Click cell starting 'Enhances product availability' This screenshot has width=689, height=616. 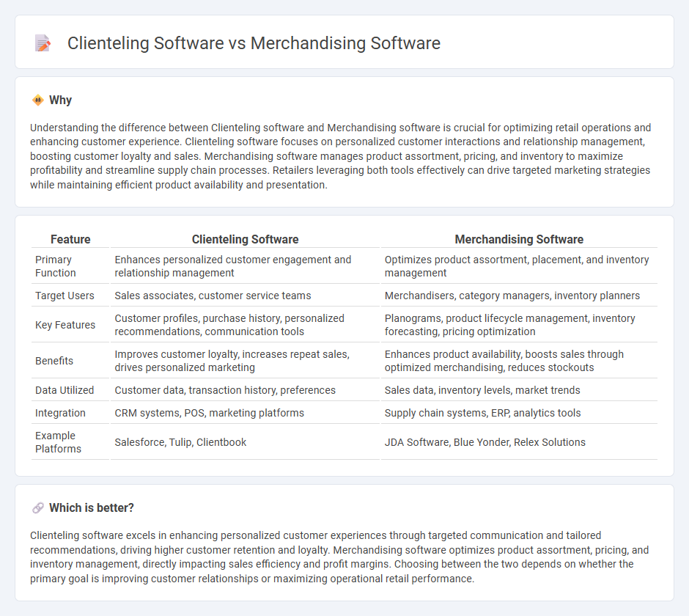click(x=519, y=361)
